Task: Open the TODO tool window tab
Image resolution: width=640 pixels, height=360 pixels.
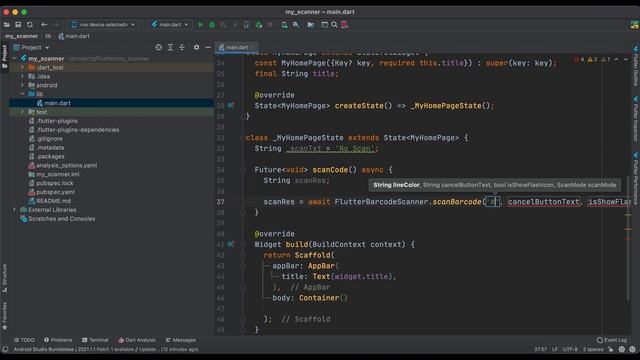Action: tap(24, 340)
